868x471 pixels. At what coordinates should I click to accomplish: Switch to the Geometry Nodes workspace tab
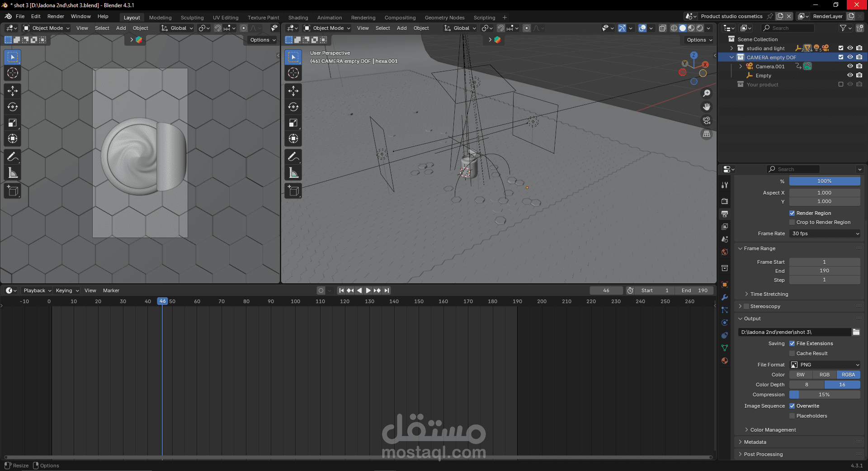[x=445, y=18]
